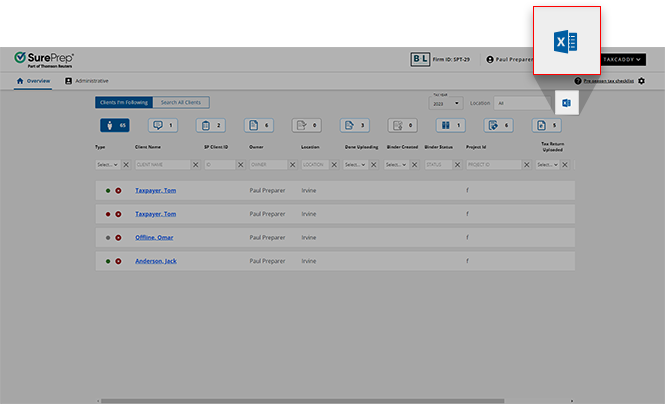Clear the Client Name filter with X
The width and height of the screenshot is (665, 404).
tap(197, 164)
